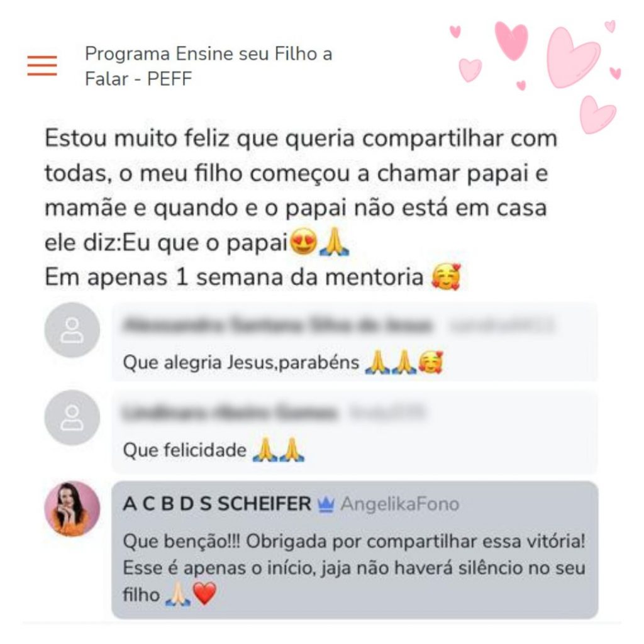Click the "Estou muito feliz" post text
Viewport: 644px width, 644px height.
[301, 208]
